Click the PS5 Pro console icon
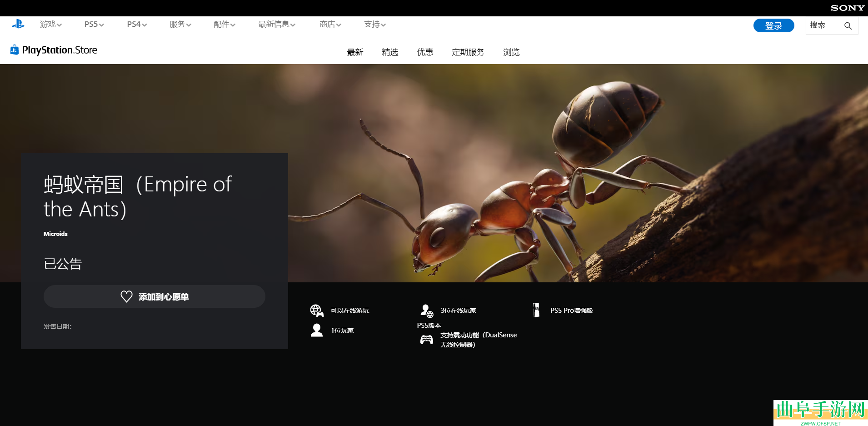This screenshot has width=868, height=426. [536, 310]
